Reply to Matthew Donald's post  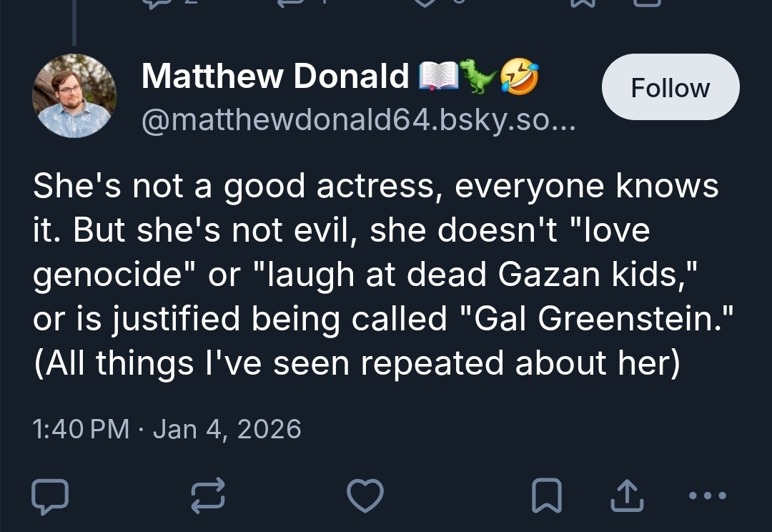pos(50,494)
